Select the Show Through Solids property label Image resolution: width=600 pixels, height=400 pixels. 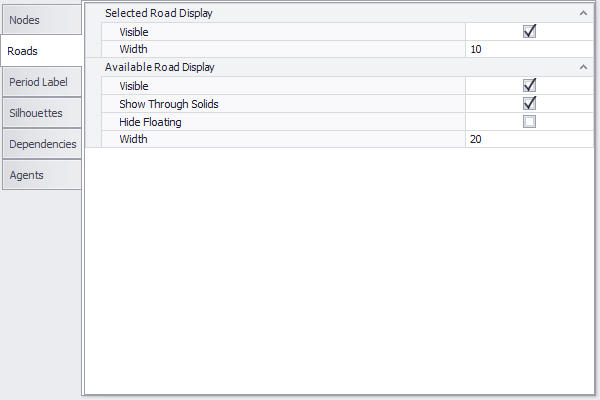pyautogui.click(x=168, y=104)
